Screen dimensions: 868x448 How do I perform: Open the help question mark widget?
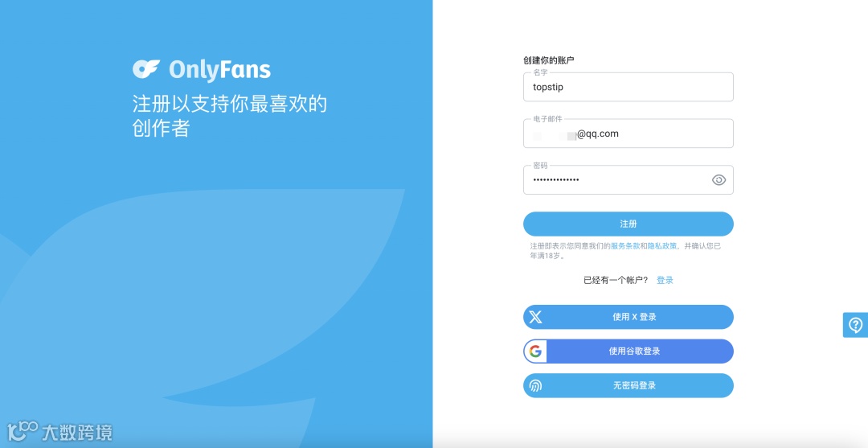coord(855,325)
